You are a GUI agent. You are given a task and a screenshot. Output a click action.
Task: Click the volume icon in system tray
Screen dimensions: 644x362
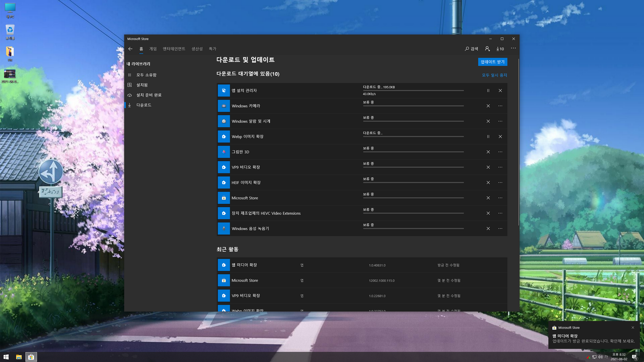(600, 357)
